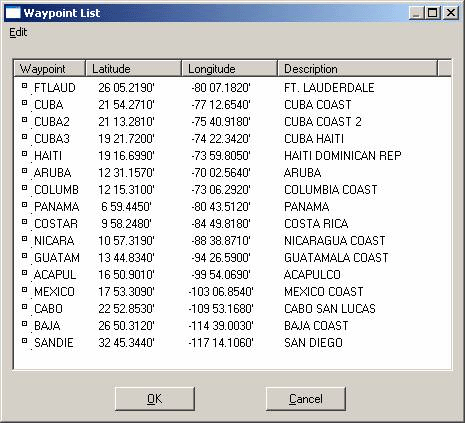Click the CABO SAN LUCAS description
Viewport: 465px width, 423px height.
(330, 309)
